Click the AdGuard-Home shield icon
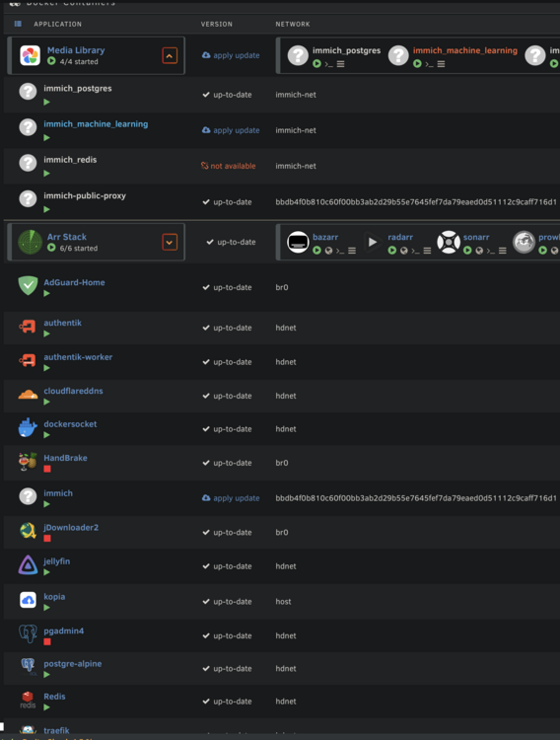Viewport: 560px width, 740px height. pos(28,285)
